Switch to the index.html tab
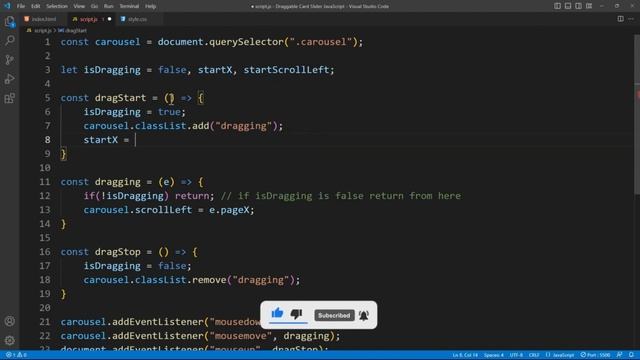 pos(43,19)
